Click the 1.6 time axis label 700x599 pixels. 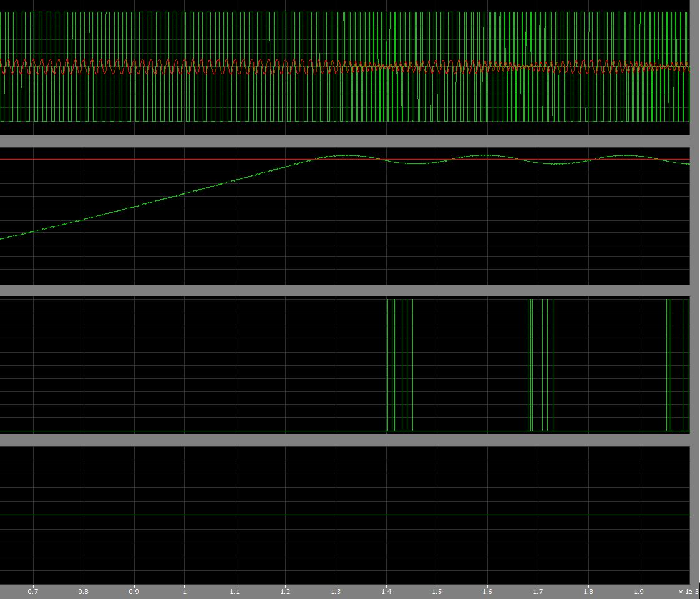(x=487, y=592)
